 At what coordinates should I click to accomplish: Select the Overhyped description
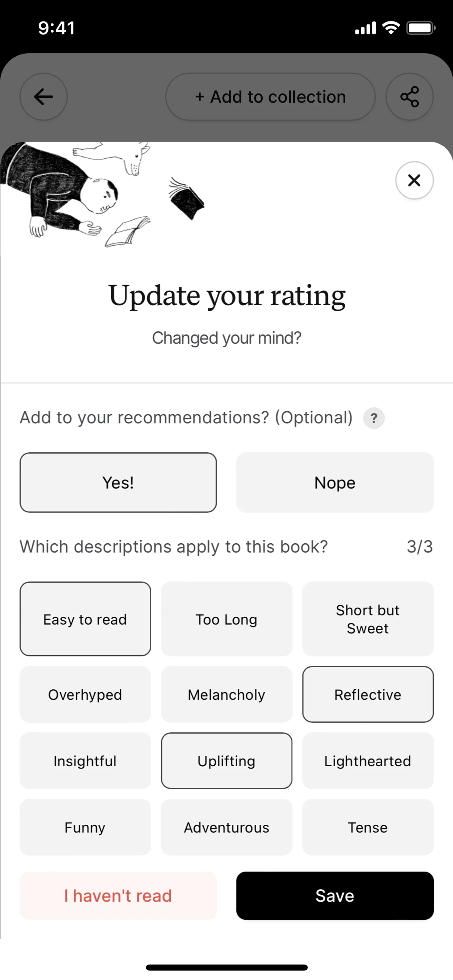tap(85, 694)
